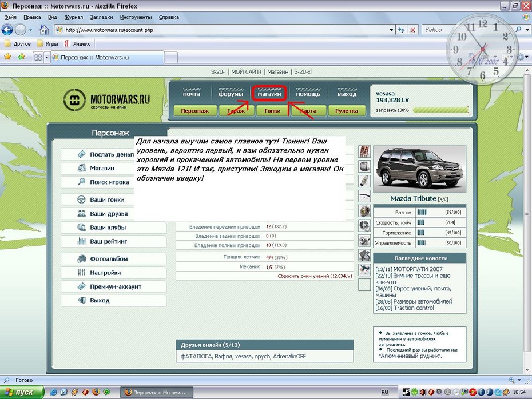
Task: Click the steering wheel icon beside Ваши гонки
Action: [81, 199]
